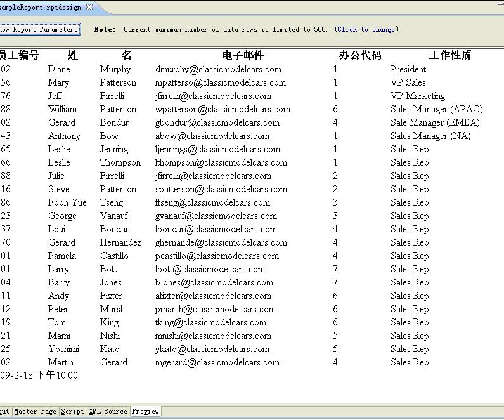504x420 pixels.
Task: Click email gvanauf@classicmodelcars.com
Action: 216,216
